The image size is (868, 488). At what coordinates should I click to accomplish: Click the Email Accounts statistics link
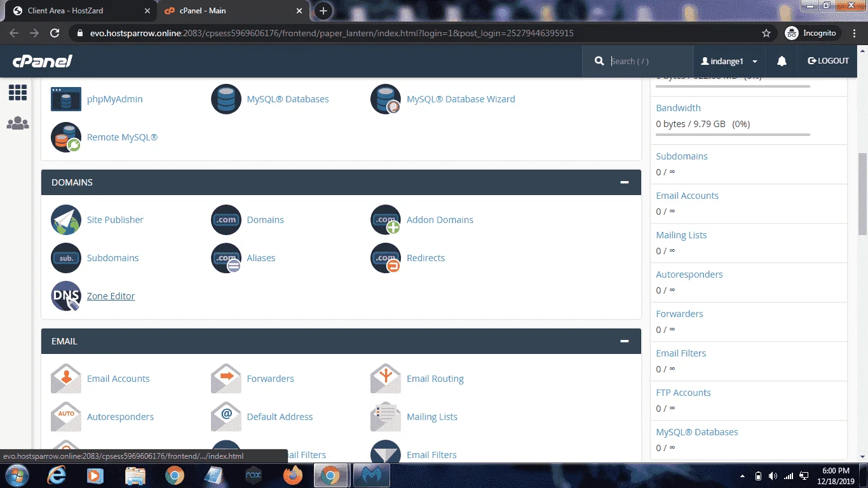(x=687, y=196)
